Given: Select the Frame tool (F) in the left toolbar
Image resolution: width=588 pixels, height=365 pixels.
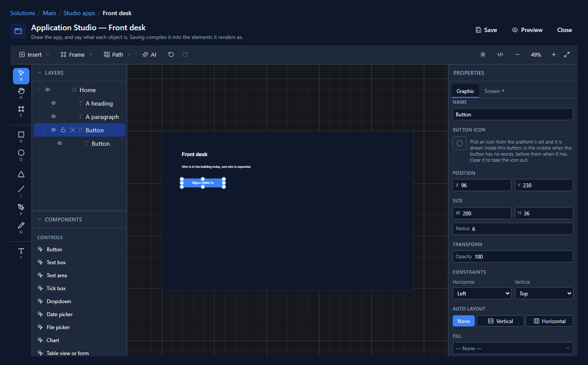Looking at the screenshot, I should pyautogui.click(x=21, y=112).
